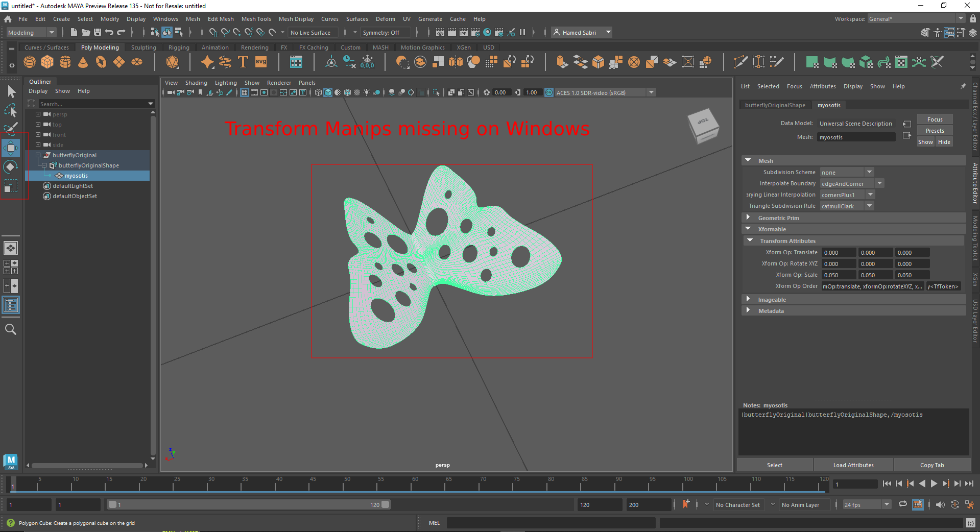This screenshot has height=532, width=980.
Task: Select the polygon Sphere creation tool
Action: click(x=30, y=62)
